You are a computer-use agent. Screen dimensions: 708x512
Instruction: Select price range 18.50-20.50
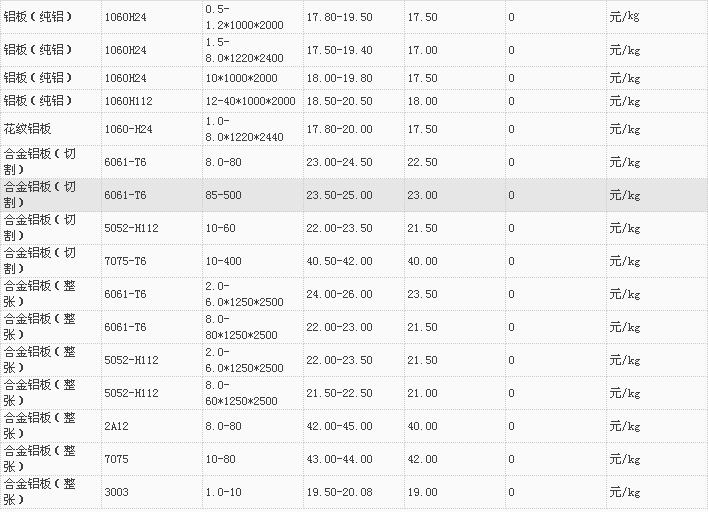tap(339, 101)
